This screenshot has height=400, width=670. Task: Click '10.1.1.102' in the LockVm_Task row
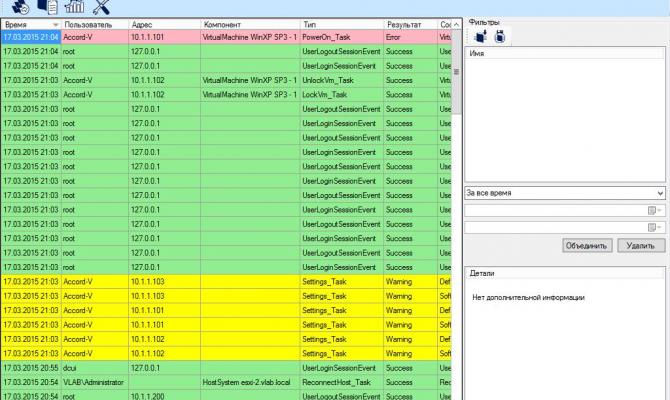pos(164,94)
